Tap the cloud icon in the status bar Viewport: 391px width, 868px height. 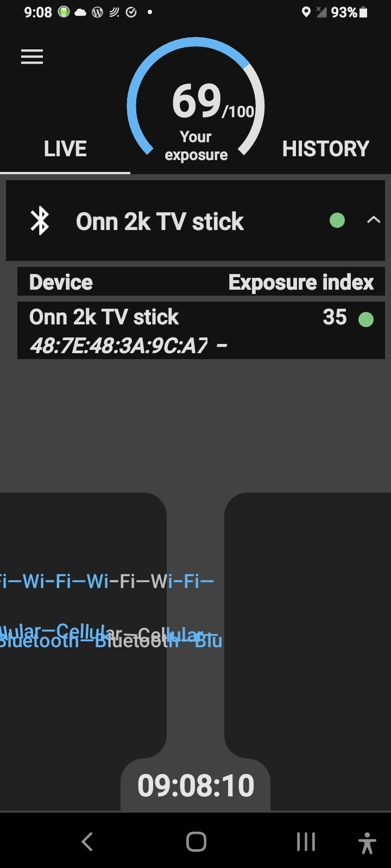click(x=80, y=12)
